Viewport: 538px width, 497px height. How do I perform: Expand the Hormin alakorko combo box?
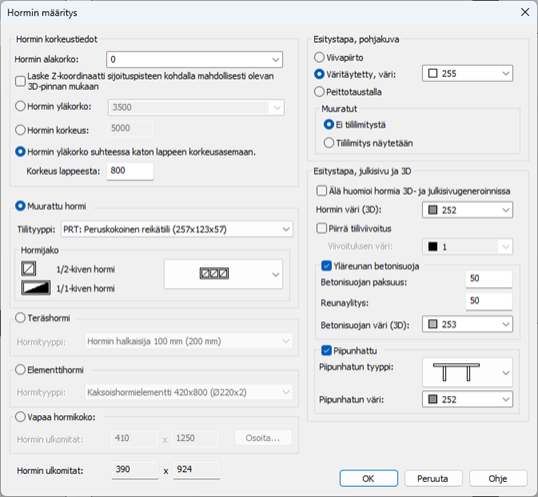coord(195,60)
